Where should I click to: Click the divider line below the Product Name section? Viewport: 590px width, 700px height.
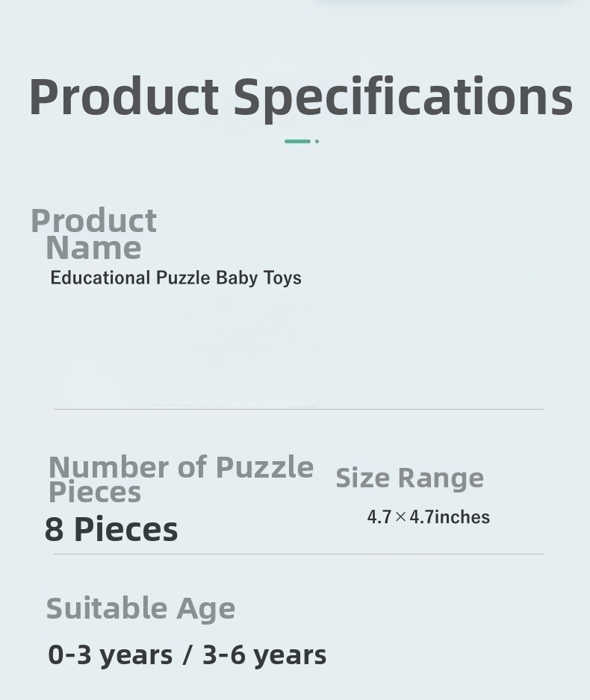[299, 409]
